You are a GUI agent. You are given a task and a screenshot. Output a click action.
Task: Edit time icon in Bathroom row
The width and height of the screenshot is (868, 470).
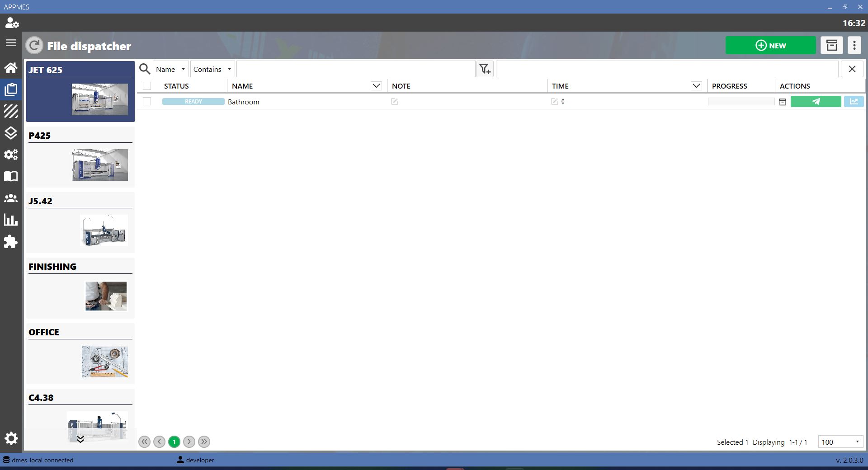pyautogui.click(x=555, y=102)
